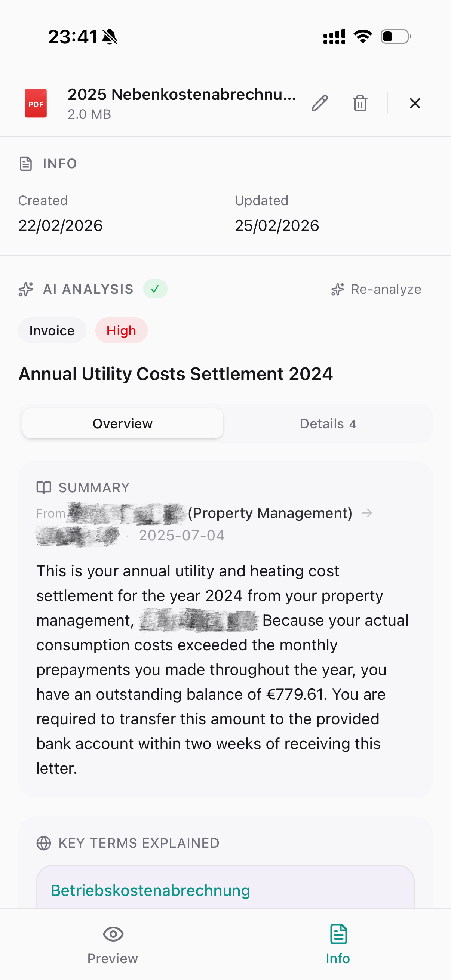The image size is (451, 980).
Task: Switch to the Overview tab
Action: pos(123,423)
